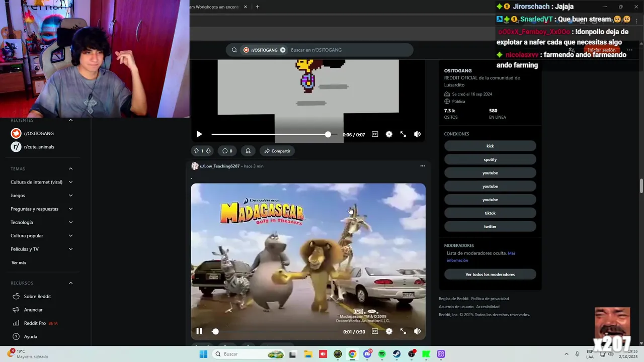Open Spotify from the taskbar
This screenshot has width=644, height=362.
coord(382,354)
